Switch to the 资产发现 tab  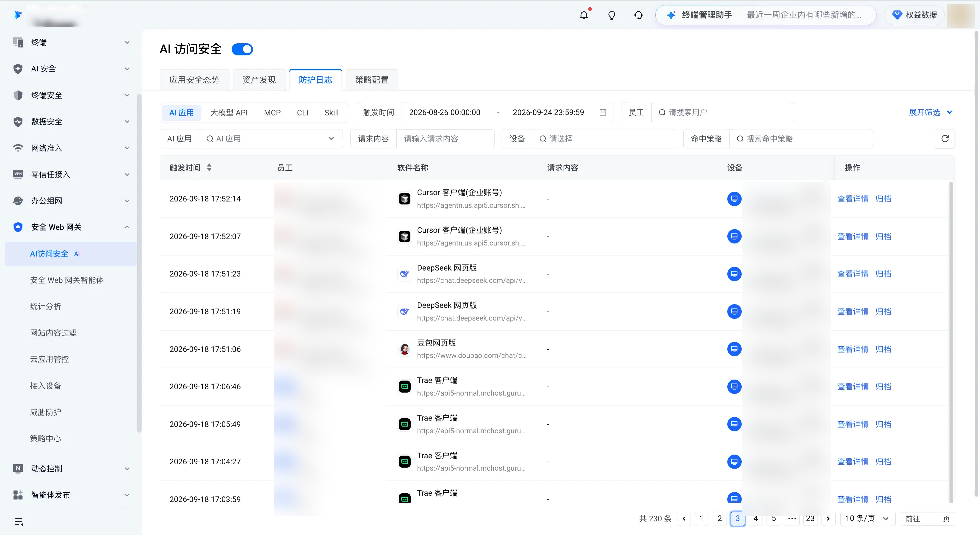click(x=259, y=80)
